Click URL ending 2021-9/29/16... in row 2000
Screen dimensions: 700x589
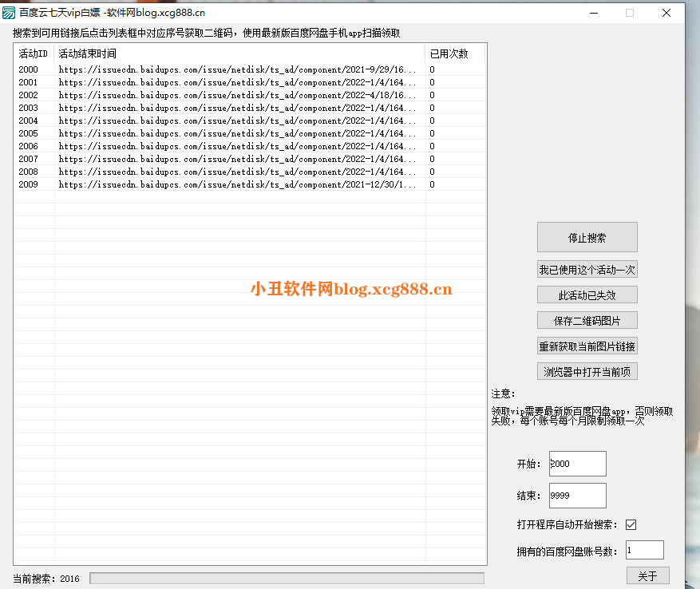pyautogui.click(x=237, y=69)
